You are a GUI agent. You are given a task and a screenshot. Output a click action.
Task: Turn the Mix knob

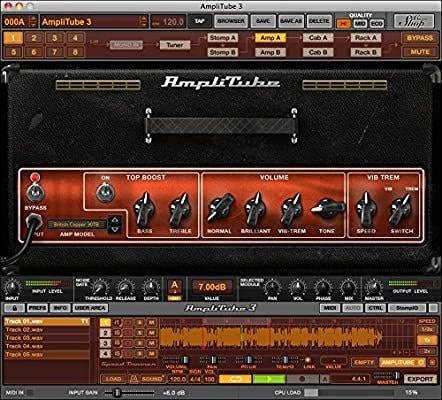(x=348, y=288)
